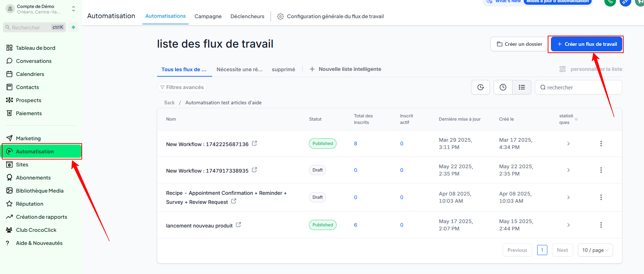Screen dimensions: 644x274
Task: Switch to the Déclencheurs tab
Action: tap(247, 16)
